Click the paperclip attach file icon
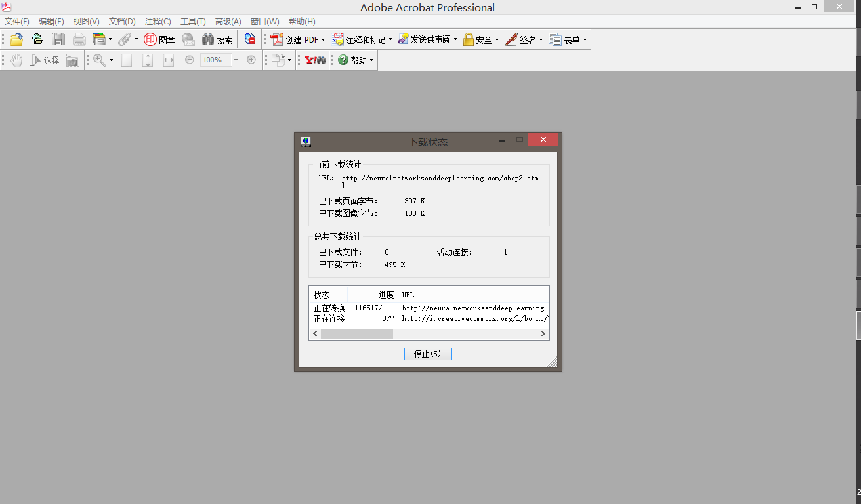This screenshot has height=504, width=861. [125, 39]
